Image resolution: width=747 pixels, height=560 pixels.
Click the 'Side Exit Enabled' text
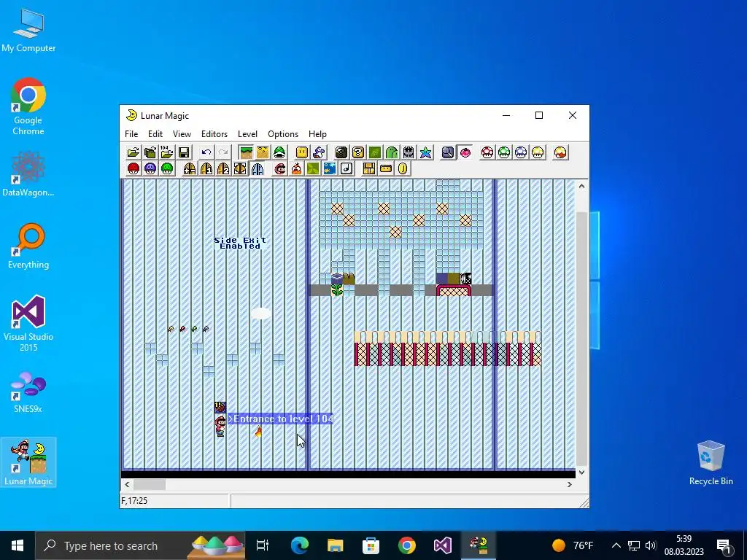click(240, 243)
